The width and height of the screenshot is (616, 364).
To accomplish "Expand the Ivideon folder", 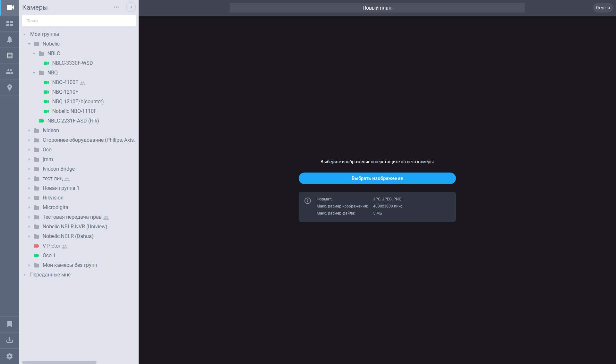I will click(x=29, y=131).
